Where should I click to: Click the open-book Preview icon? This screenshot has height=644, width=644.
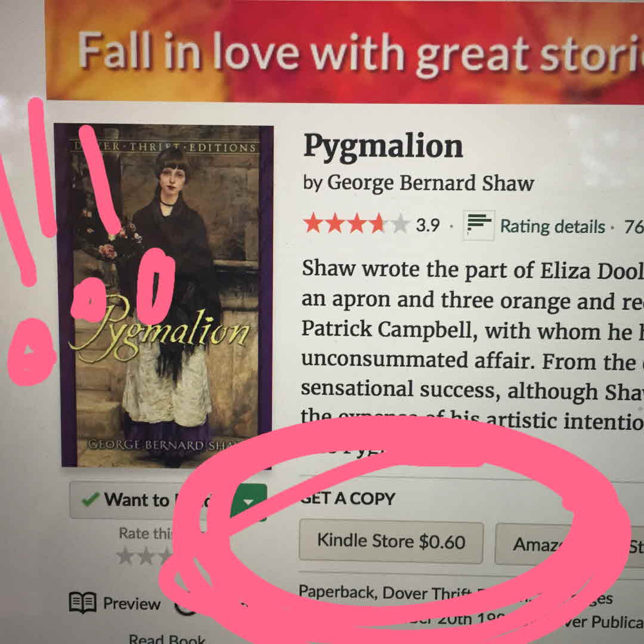click(82, 602)
